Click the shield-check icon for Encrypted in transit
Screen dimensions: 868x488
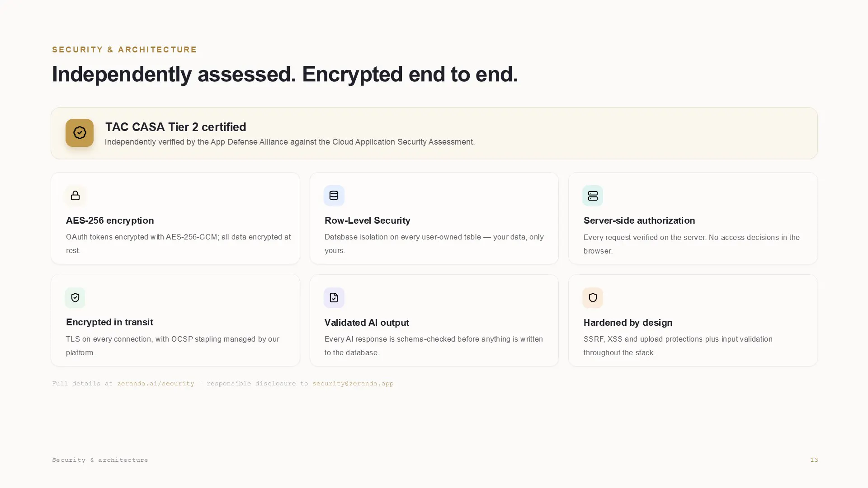75,298
